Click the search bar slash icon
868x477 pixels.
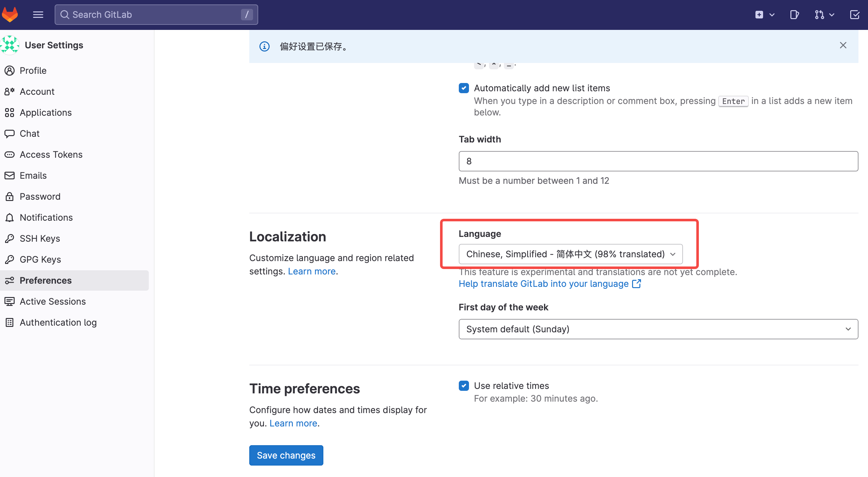pyautogui.click(x=247, y=15)
